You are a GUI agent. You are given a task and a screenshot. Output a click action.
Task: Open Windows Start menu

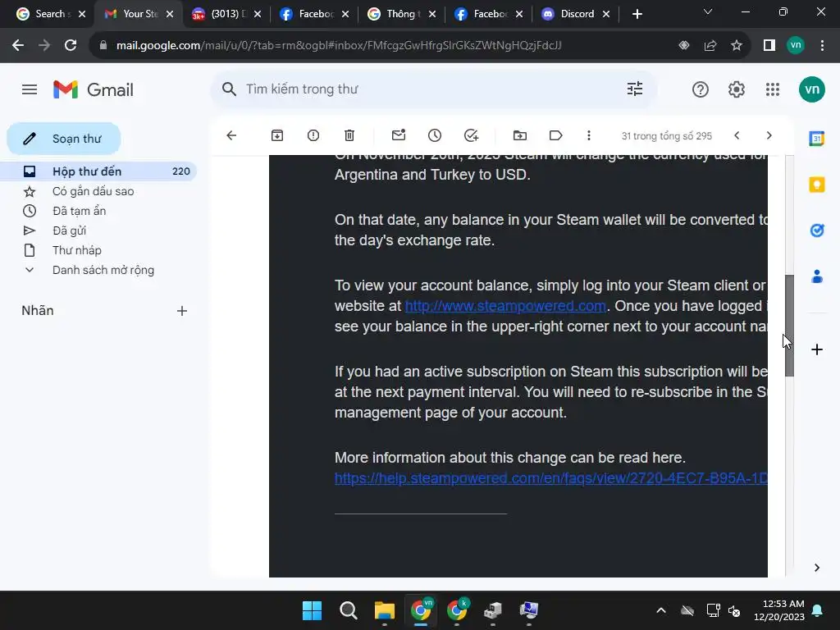(312, 610)
